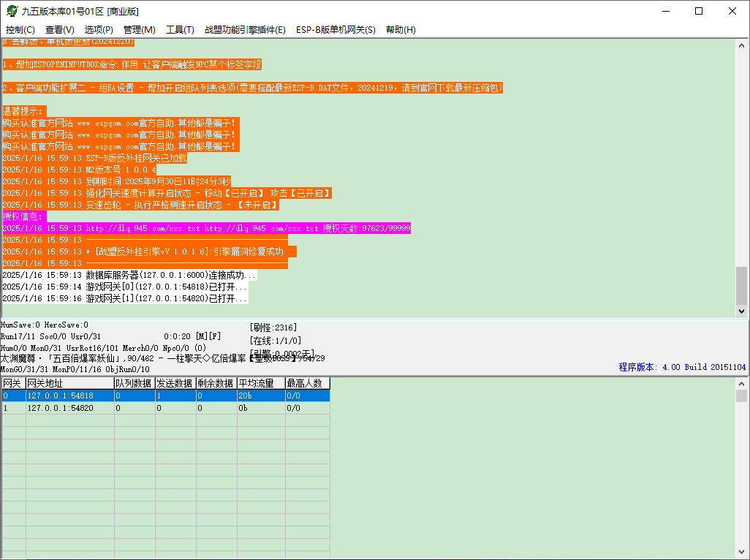Click the log pane scrollbar thumb
750x560 pixels.
(741, 286)
